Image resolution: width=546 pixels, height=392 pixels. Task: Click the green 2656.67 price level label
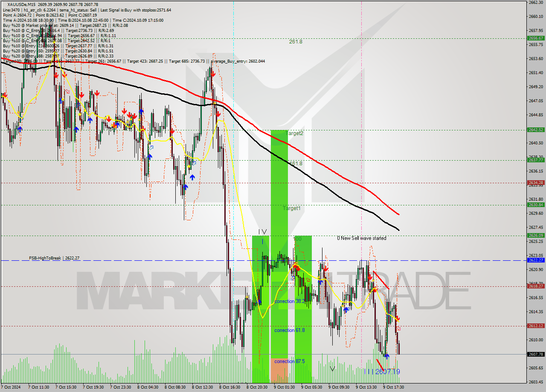pyautogui.click(x=536, y=38)
